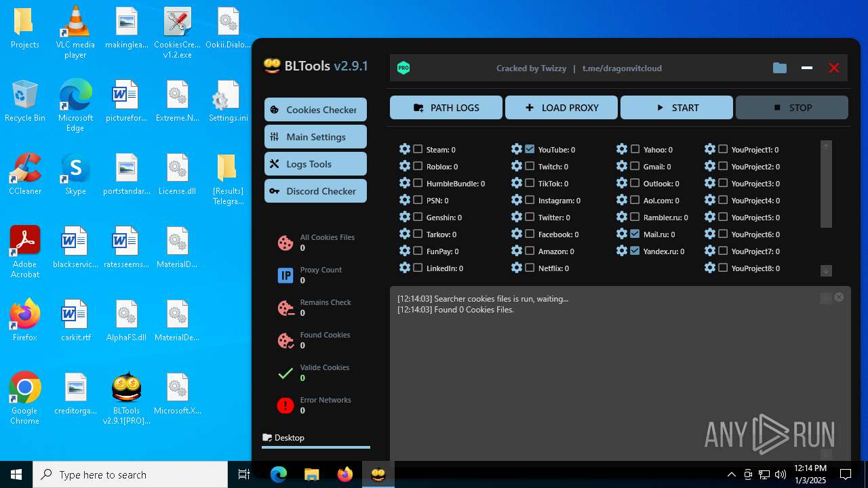868x488 pixels.
Task: Click the green PRO badge icon
Action: (x=403, y=68)
